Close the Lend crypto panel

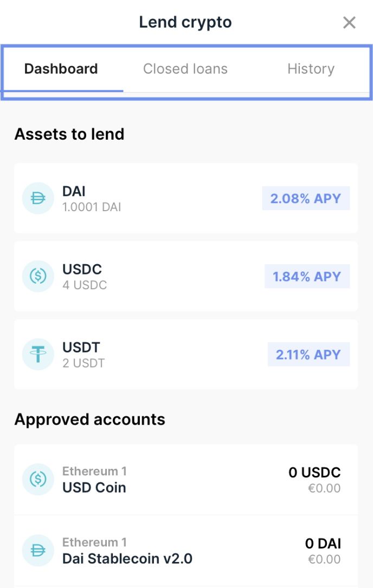349,23
